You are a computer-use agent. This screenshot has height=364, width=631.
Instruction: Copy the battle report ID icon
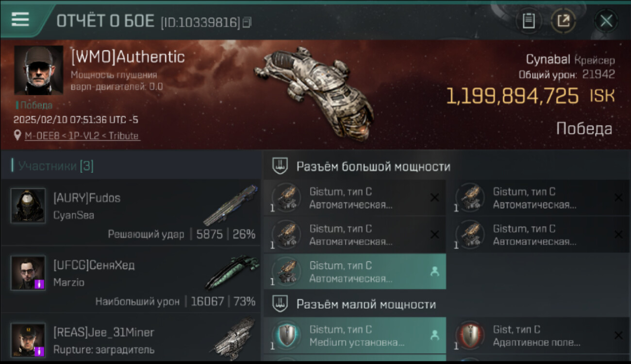[x=247, y=22]
